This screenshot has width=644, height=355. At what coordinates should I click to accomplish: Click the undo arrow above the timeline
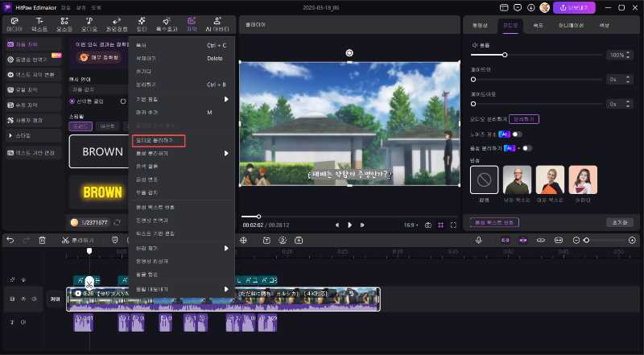point(10,240)
